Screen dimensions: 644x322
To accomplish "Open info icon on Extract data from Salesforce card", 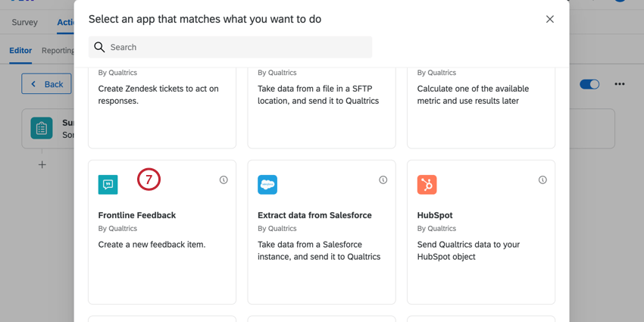I will pyautogui.click(x=383, y=180).
